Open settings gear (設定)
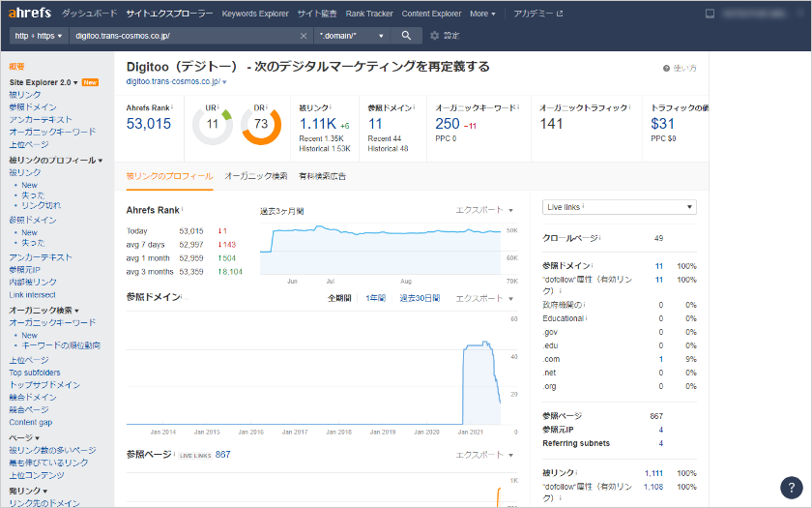812x508 pixels. [x=445, y=35]
